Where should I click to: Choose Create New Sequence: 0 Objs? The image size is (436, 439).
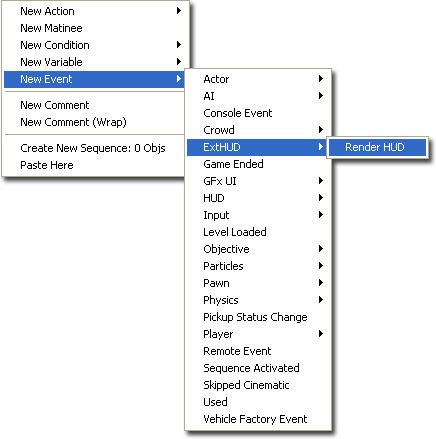[x=94, y=148]
